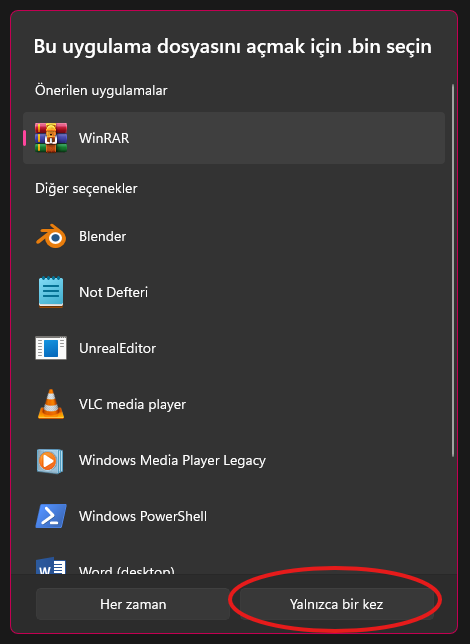The image size is (470, 644).
Task: Choose the VLC traffic cone icon
Action: [x=51, y=404]
